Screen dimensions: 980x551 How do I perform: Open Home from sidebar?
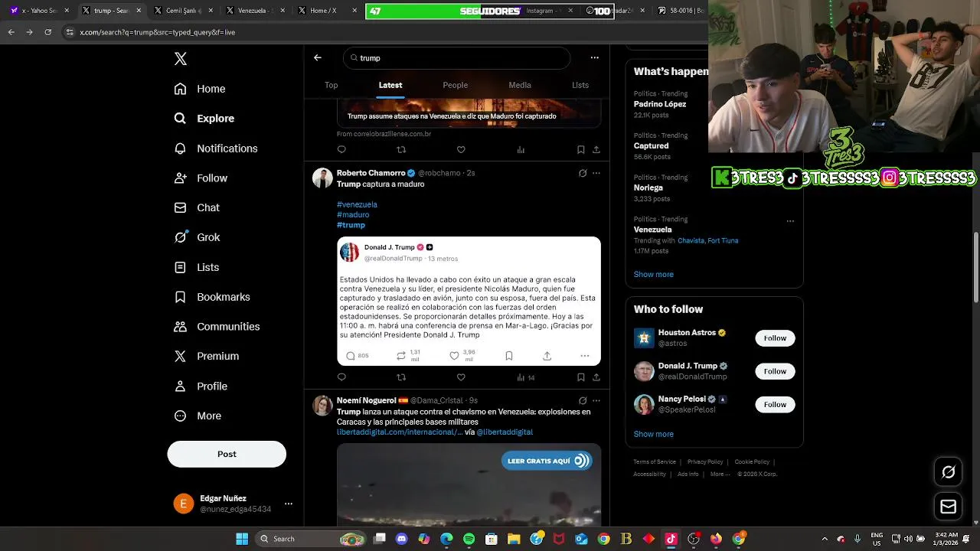[x=200, y=89]
